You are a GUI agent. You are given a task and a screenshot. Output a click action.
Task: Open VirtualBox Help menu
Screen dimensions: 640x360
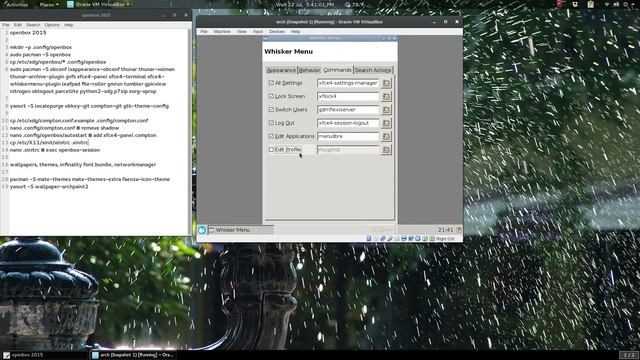pyautogui.click(x=296, y=31)
